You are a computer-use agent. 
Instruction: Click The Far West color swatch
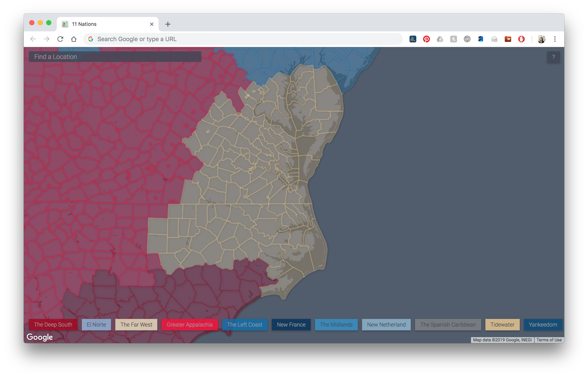coord(136,325)
